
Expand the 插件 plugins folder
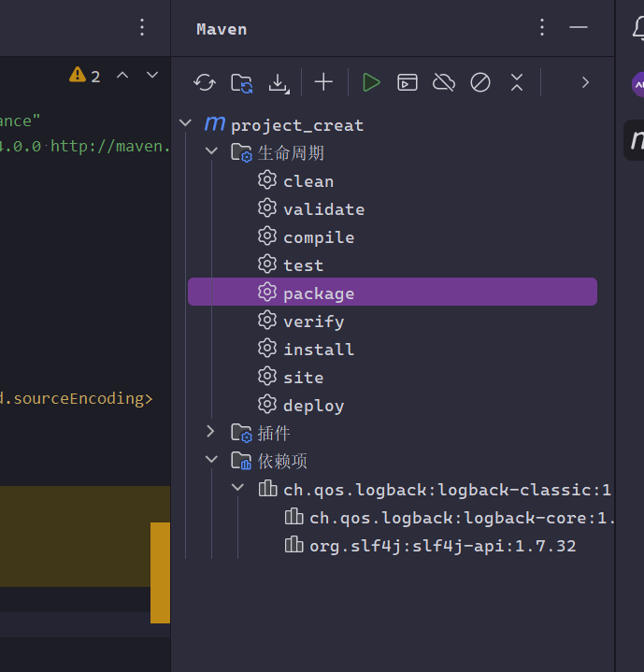click(211, 431)
